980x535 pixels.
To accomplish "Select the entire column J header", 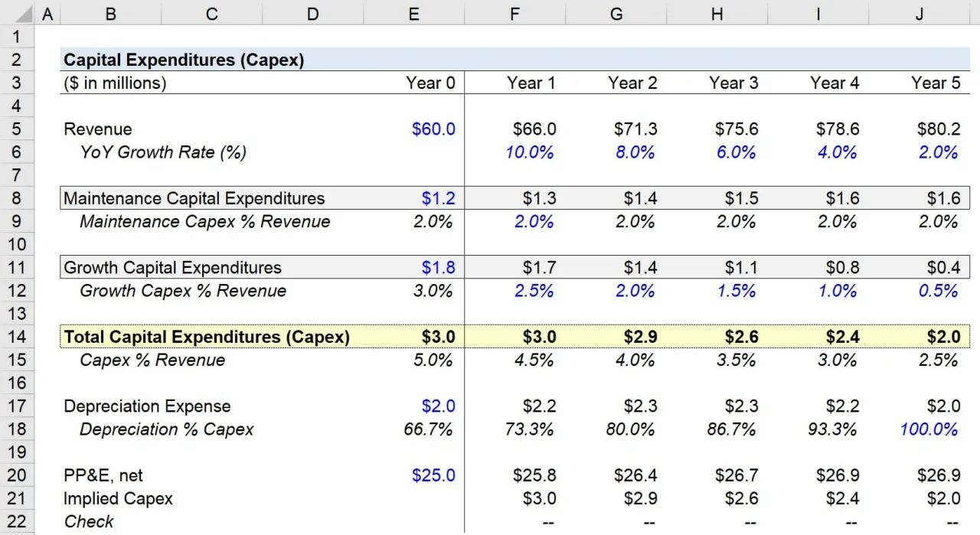I will 919,13.
